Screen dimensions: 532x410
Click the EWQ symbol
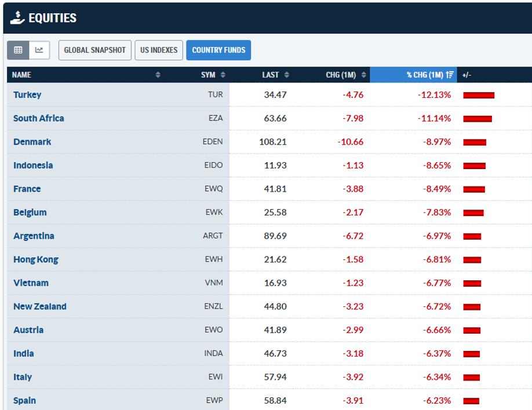point(214,189)
